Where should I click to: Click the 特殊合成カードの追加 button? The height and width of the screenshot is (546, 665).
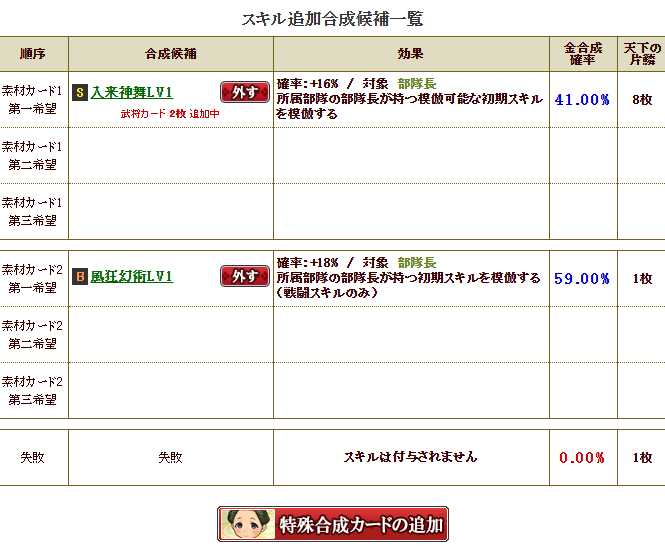point(333,524)
